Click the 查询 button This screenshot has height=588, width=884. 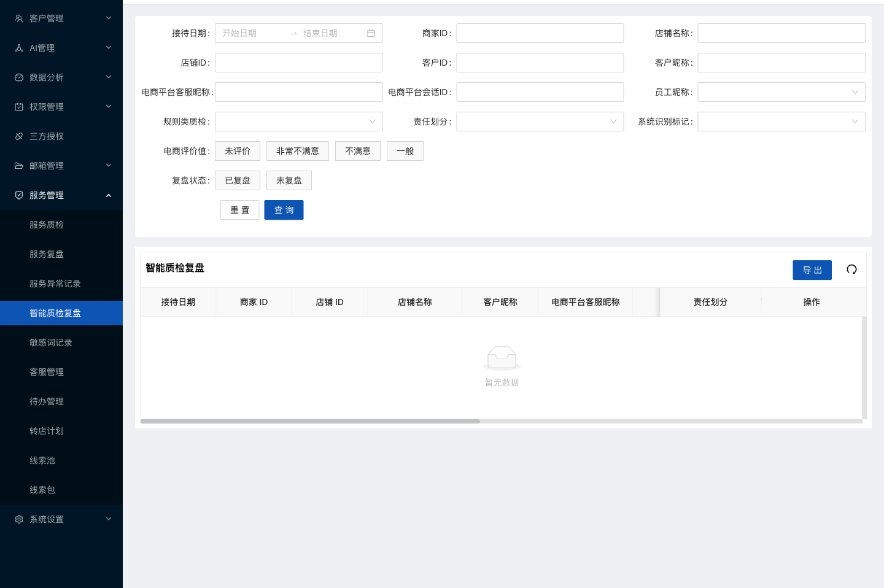[284, 210]
